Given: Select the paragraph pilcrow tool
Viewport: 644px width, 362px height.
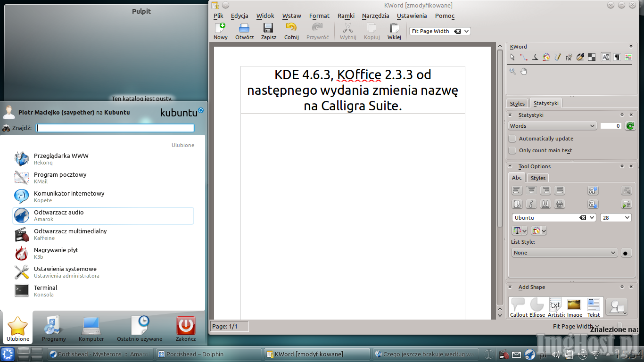Looking at the screenshot, I should pyautogui.click(x=617, y=57).
